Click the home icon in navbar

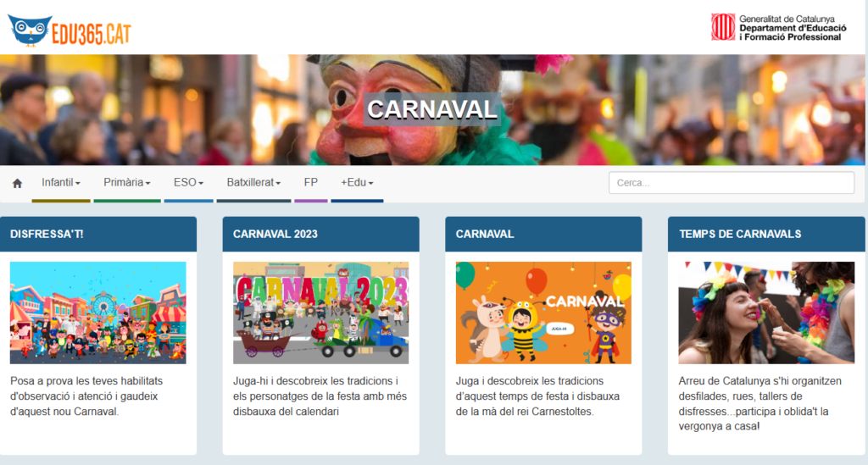[x=17, y=183]
